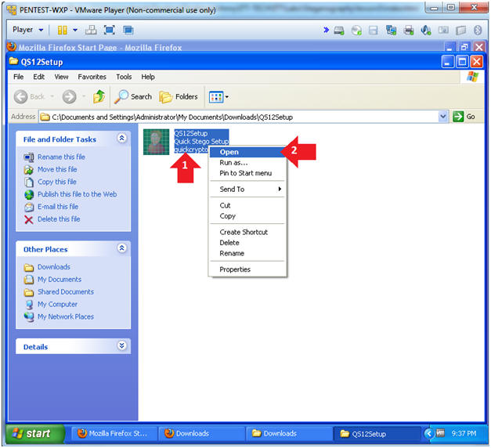Viewport: 491px width, 448px height.
Task: Expand the Details panel
Action: 122,345
